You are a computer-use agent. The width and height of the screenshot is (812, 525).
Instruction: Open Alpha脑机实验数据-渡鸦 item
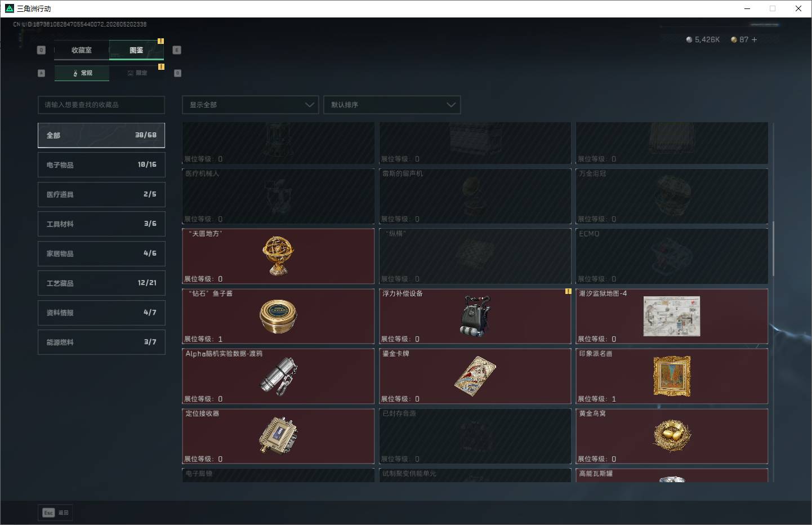point(278,376)
